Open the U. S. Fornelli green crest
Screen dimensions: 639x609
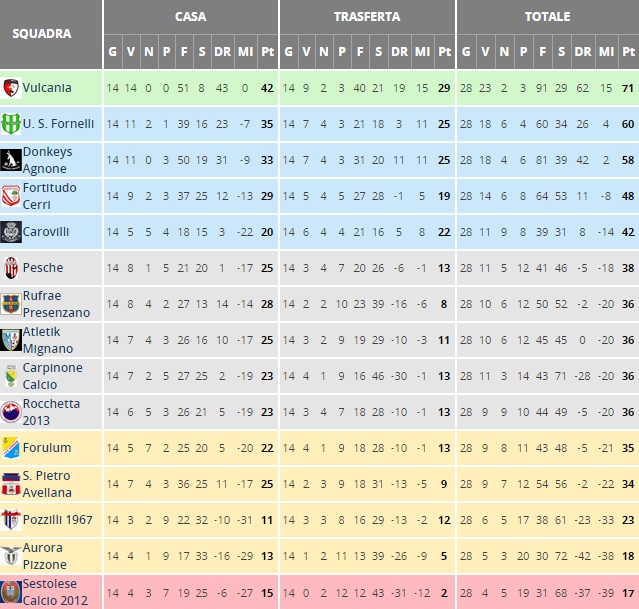pyautogui.click(x=11, y=124)
